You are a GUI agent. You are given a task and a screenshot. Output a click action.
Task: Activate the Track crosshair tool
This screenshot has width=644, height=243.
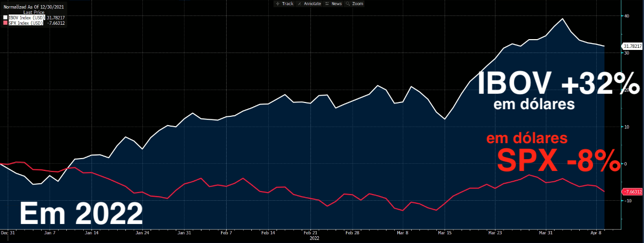tap(284, 4)
